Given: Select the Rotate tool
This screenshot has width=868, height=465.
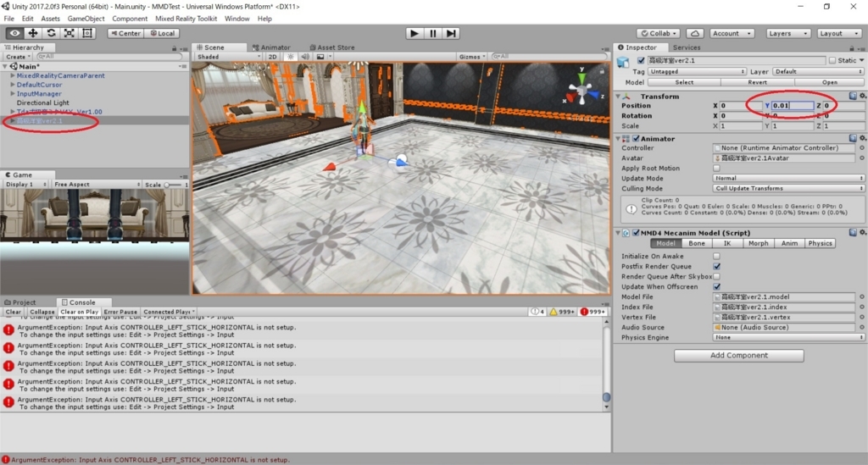Looking at the screenshot, I should [51, 33].
